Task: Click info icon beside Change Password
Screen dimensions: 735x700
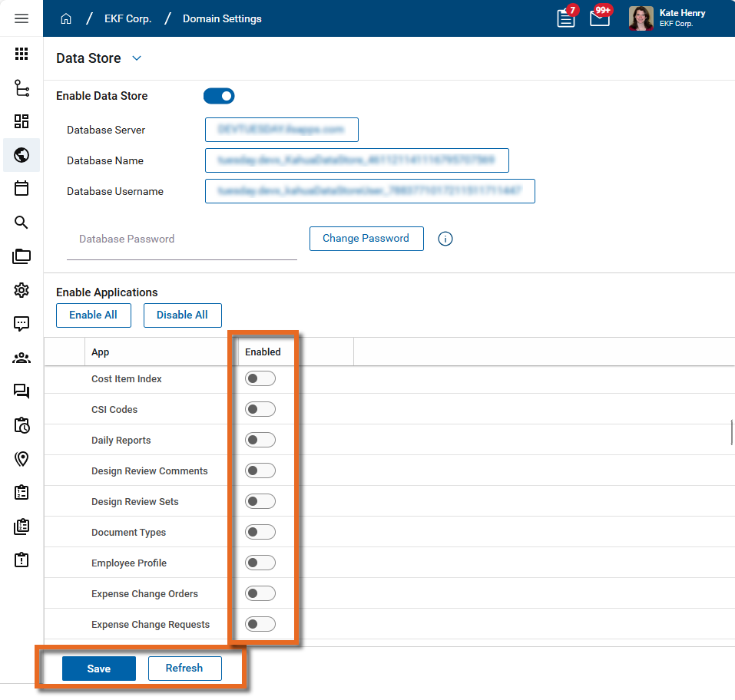Action: click(x=445, y=239)
